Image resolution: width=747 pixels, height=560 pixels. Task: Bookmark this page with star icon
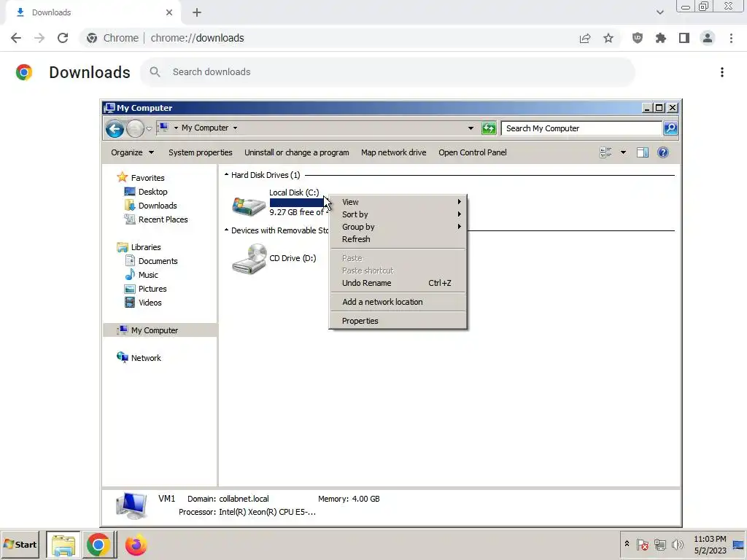(608, 38)
